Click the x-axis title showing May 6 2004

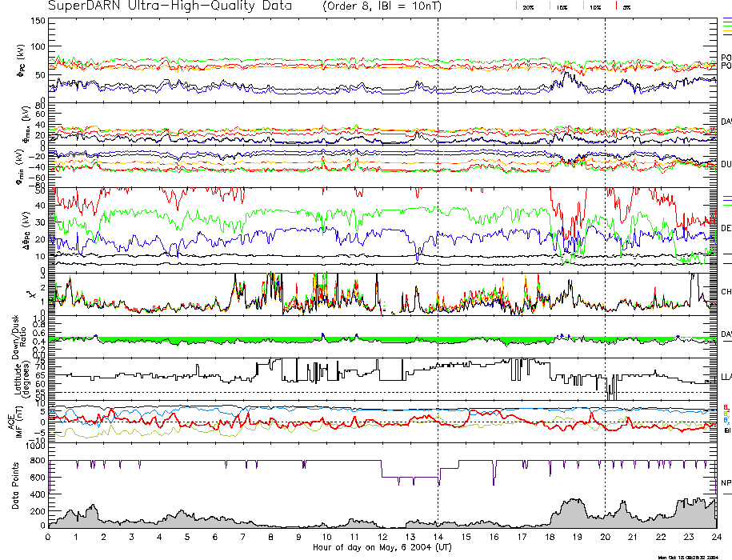pyautogui.click(x=382, y=548)
